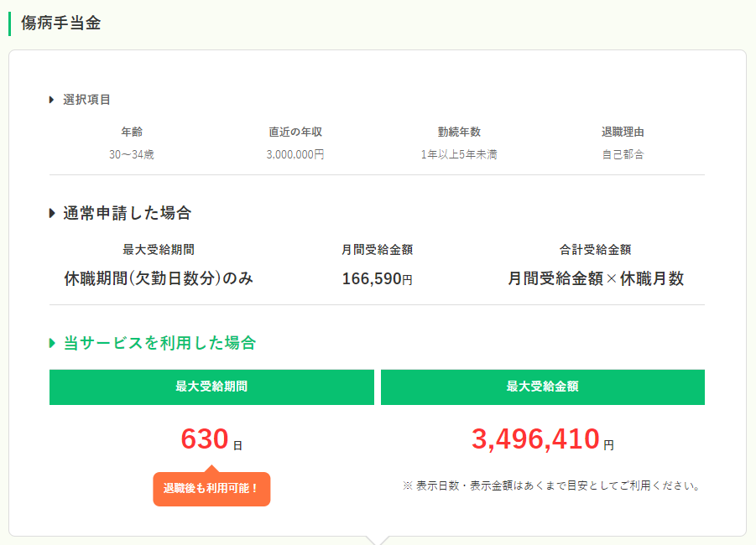Click the 退職理由 label

click(623, 132)
